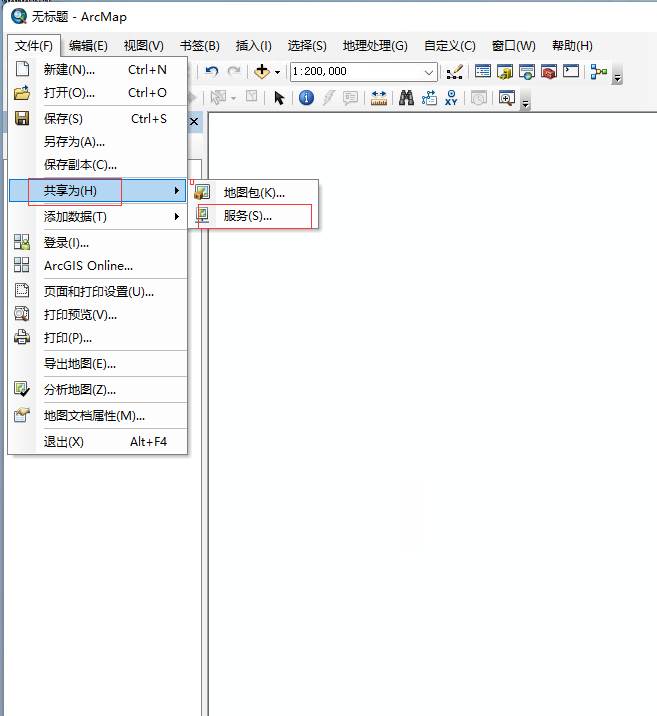Choose 分析地图(Z)... menu entry
Viewport: 657px width, 716px height.
point(98,390)
